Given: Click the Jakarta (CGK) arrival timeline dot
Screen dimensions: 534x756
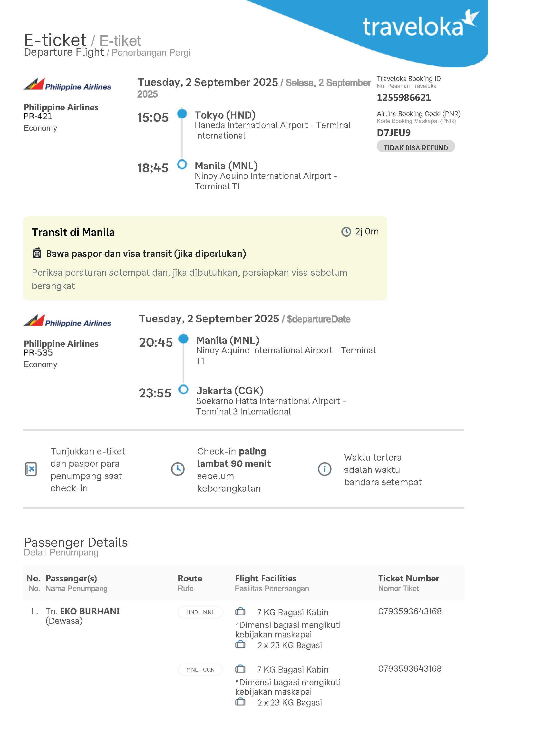Looking at the screenshot, I should (x=183, y=390).
